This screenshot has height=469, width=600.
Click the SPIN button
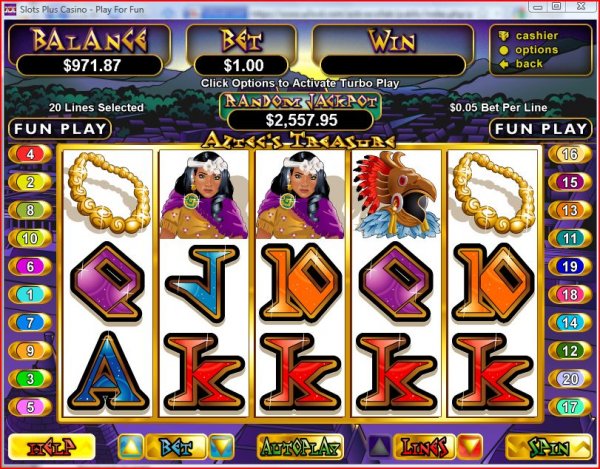(548, 447)
